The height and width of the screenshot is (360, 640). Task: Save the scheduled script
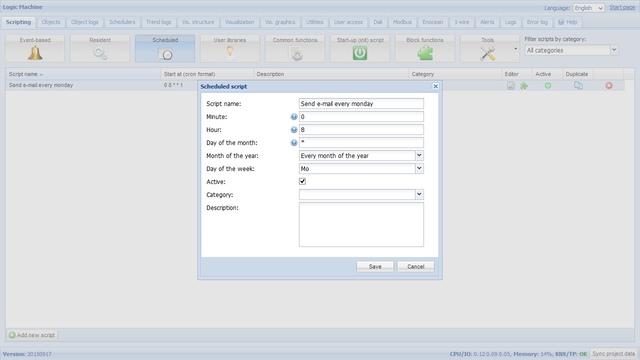coord(375,267)
